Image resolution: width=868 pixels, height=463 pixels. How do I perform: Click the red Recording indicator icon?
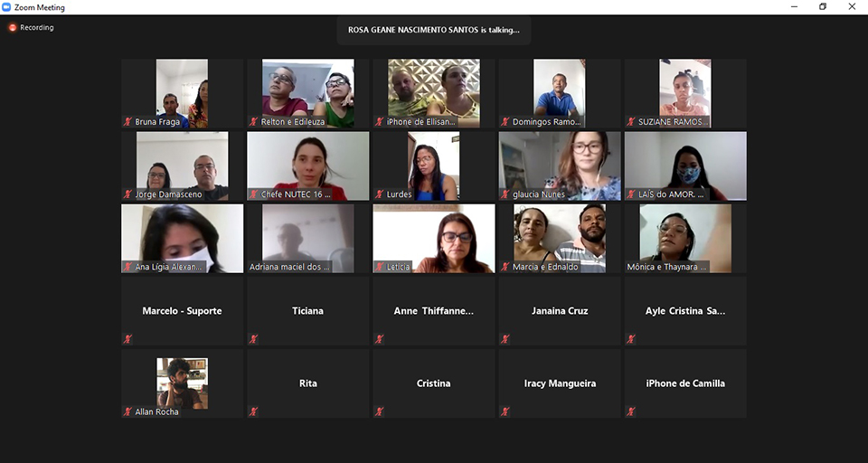12,27
